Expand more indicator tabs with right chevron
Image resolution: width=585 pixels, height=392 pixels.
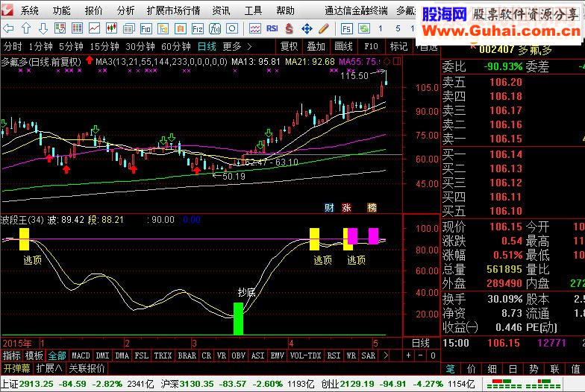pos(386,355)
